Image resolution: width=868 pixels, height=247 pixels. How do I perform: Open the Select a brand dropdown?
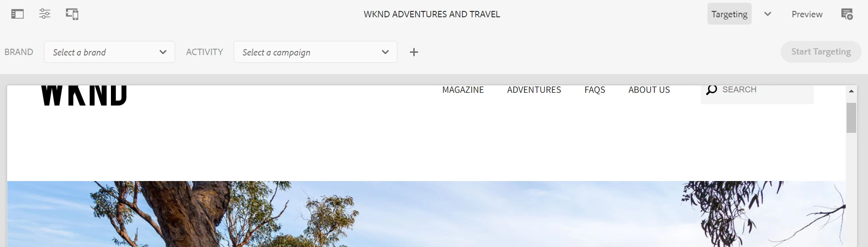[x=110, y=52]
